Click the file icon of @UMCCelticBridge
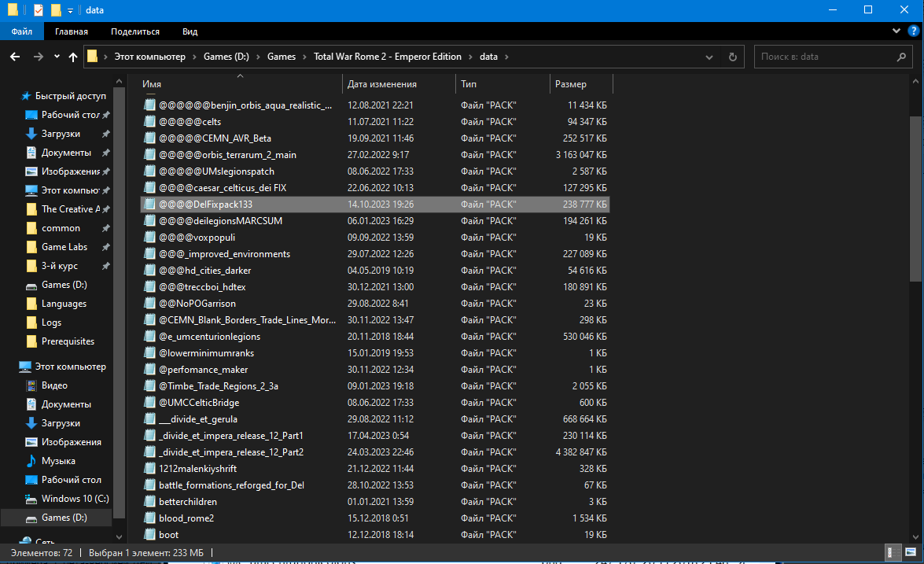Viewport: 924px width, 564px height. tap(149, 402)
